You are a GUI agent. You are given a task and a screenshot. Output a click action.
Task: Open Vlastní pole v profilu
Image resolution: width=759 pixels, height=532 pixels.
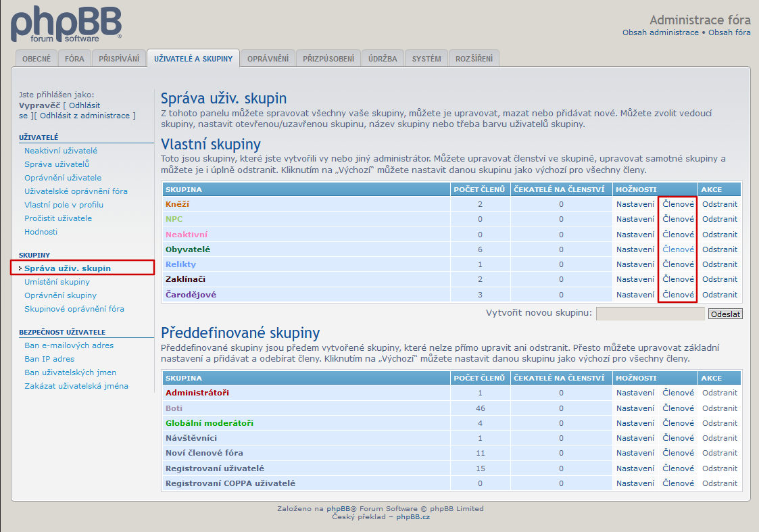click(64, 205)
